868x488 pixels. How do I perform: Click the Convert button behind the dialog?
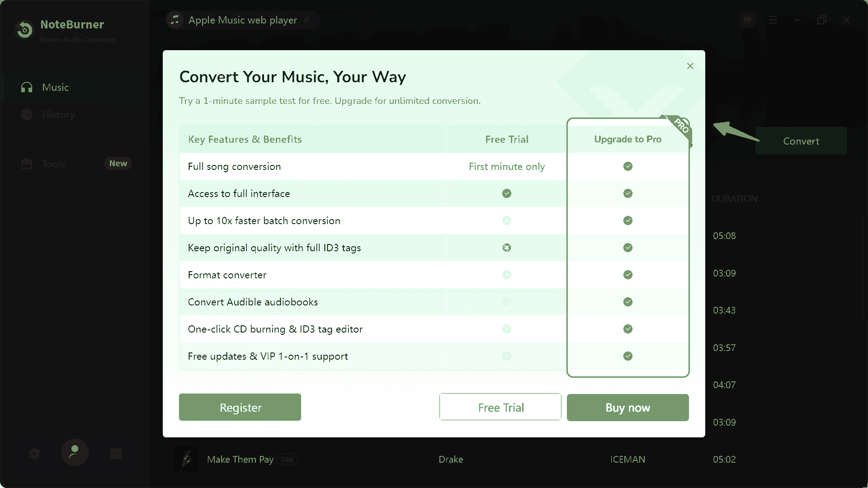click(801, 141)
